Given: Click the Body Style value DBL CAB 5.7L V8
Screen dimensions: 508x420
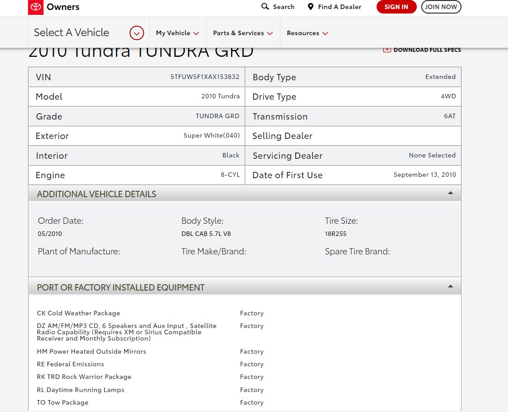Looking at the screenshot, I should [206, 234].
